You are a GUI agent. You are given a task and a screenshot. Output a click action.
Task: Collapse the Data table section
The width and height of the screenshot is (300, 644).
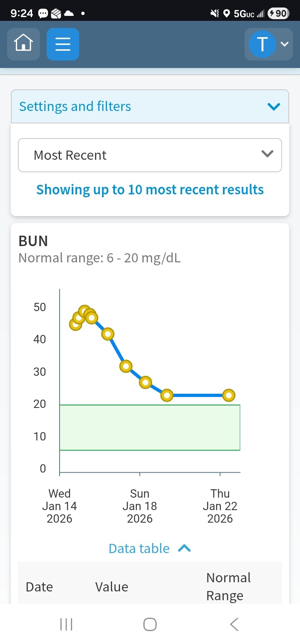pyautogui.click(x=184, y=548)
